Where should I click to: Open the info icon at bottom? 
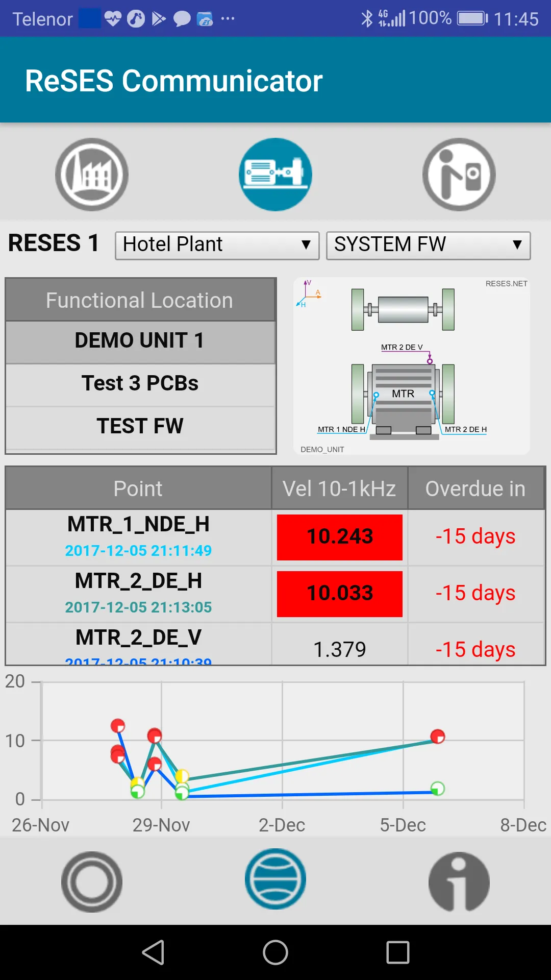point(459,881)
